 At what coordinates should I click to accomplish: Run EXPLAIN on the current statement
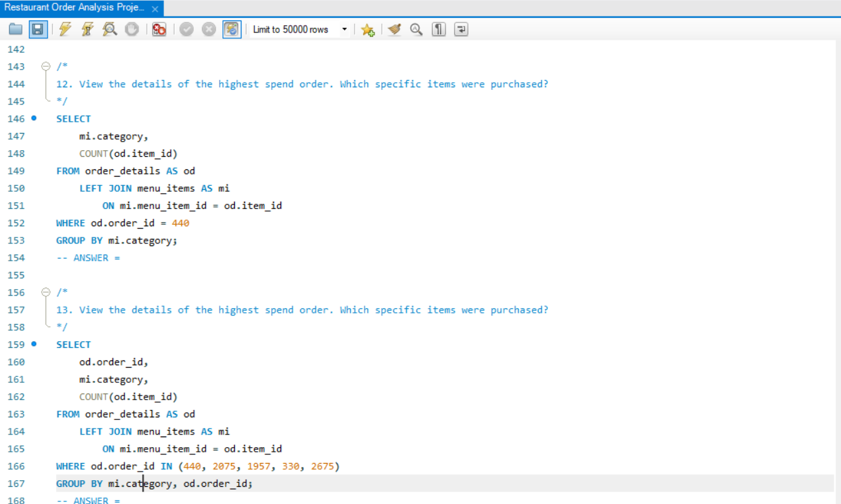[x=110, y=29]
